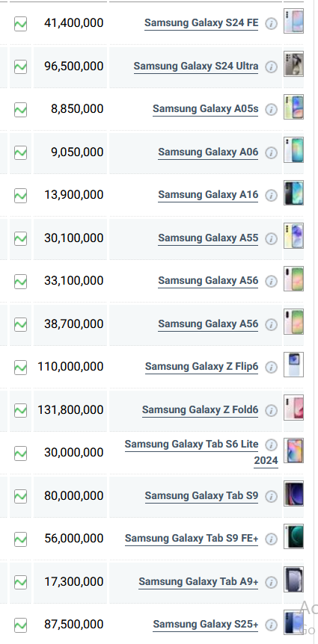Open Samsung Galaxy S24 Ultra link
Image resolution: width=318 pixels, height=644 pixels.
click(x=196, y=66)
